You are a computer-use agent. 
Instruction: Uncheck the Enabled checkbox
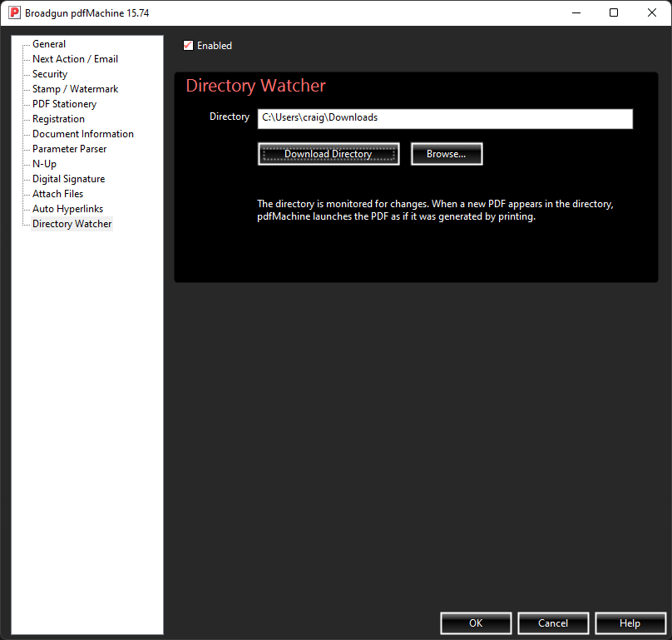pos(188,46)
